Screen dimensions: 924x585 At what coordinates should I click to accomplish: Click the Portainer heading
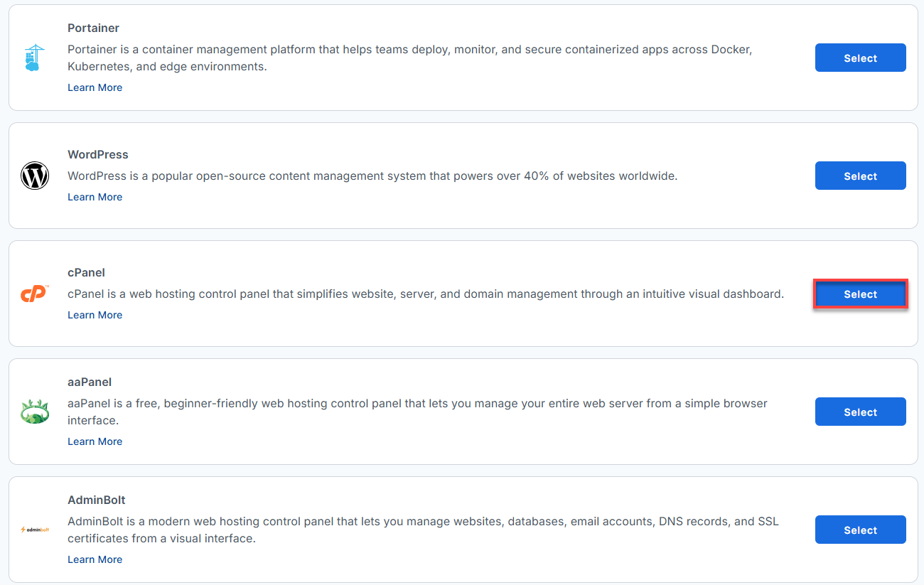pos(93,28)
